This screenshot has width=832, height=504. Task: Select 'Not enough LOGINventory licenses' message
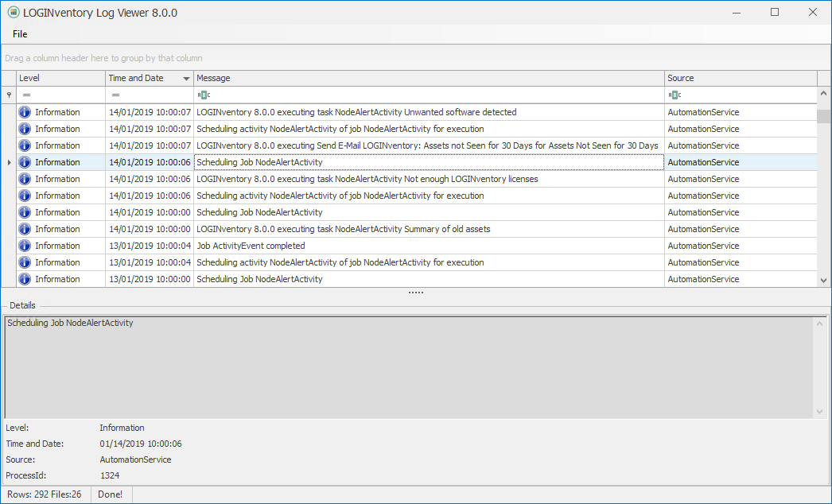[429, 179]
